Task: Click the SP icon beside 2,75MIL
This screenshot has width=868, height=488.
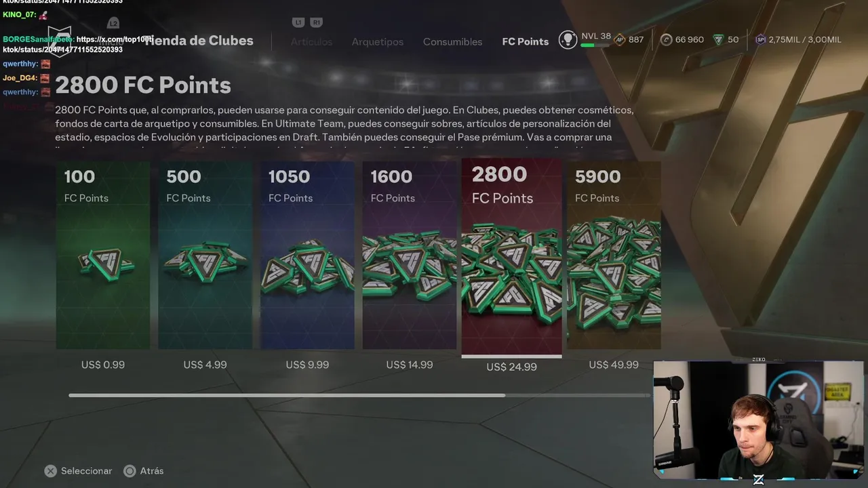Action: [760, 40]
